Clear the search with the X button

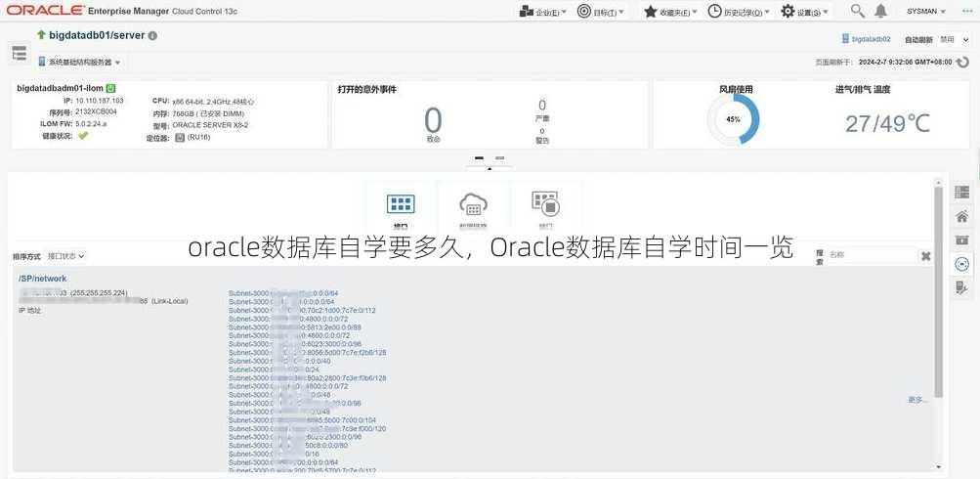click(x=925, y=256)
